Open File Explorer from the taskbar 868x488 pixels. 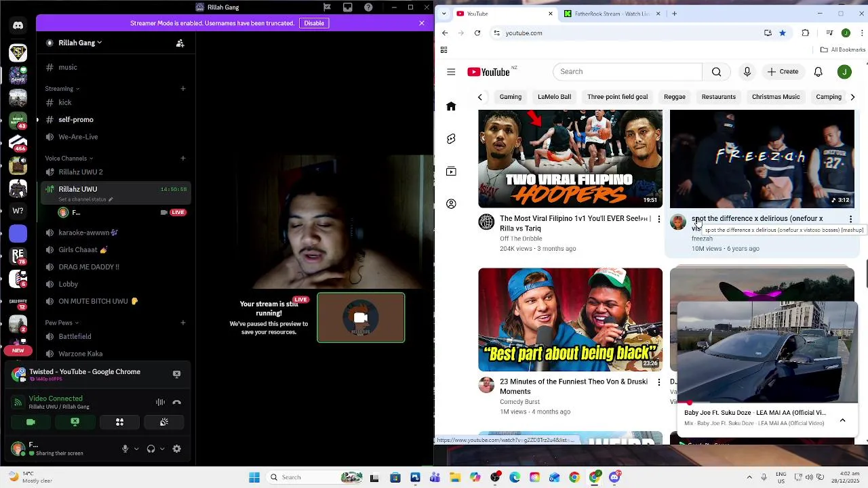[x=455, y=477]
